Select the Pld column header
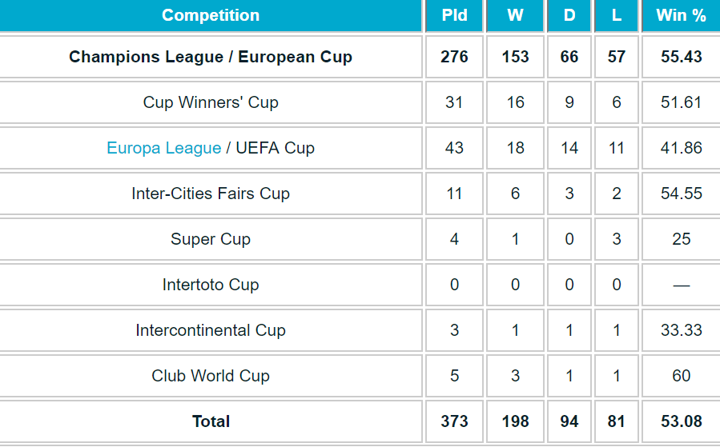This screenshot has height=447, width=720. tap(454, 15)
